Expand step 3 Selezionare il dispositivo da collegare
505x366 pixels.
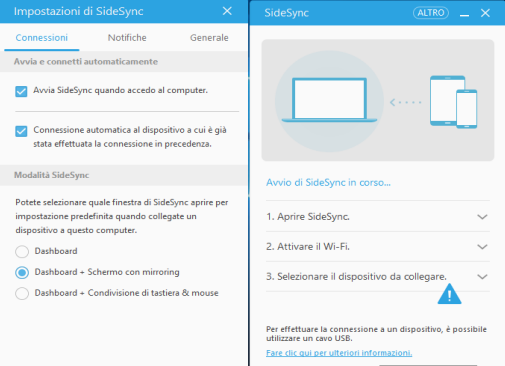coord(378,277)
